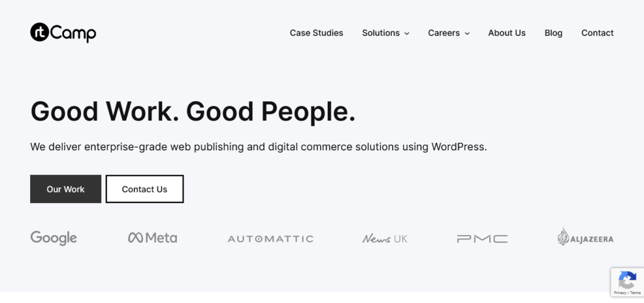Screen dimensions: 644x303
Task: Click the Google client logo
Action: point(53,238)
